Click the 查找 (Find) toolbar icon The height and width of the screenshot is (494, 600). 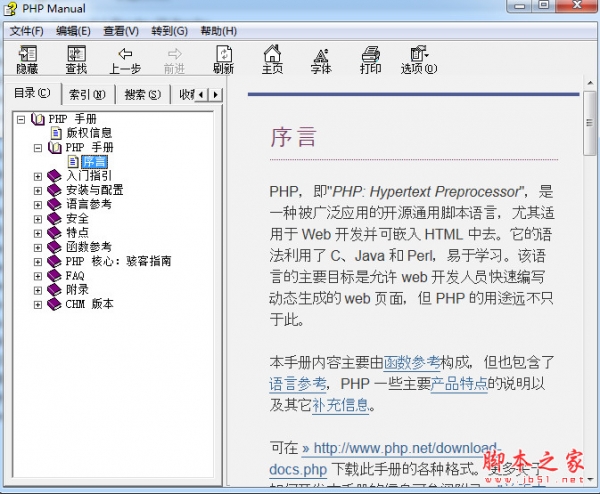click(76, 54)
